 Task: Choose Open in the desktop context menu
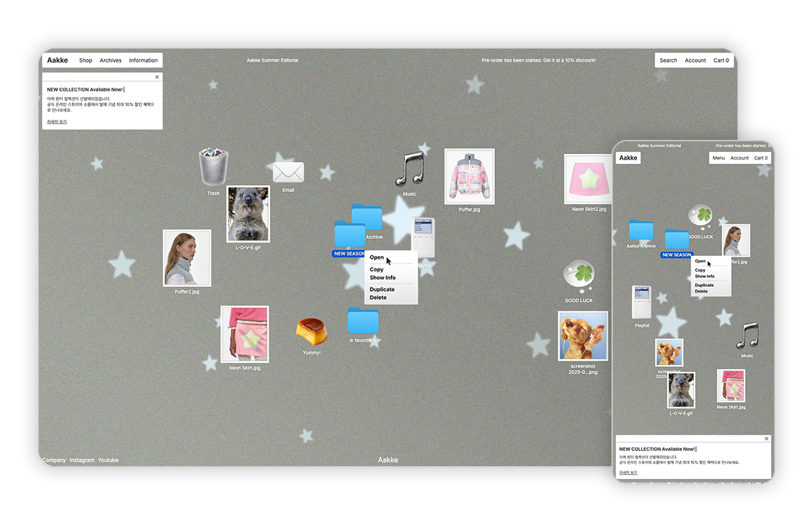[x=377, y=257]
